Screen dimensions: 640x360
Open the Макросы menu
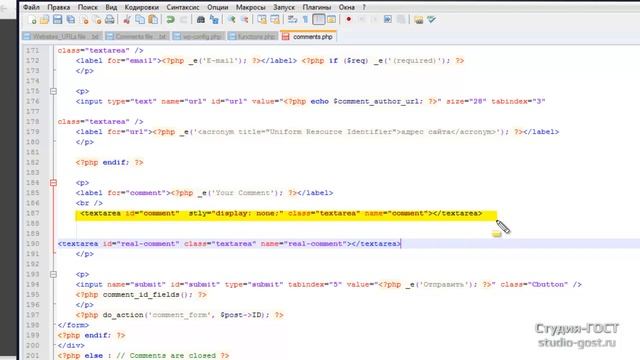pyautogui.click(x=251, y=7)
